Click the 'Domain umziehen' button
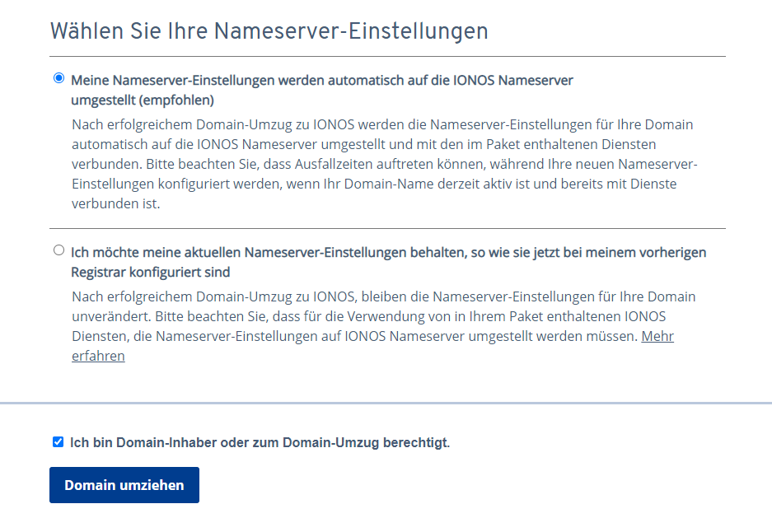This screenshot has width=772, height=532. pos(124,485)
